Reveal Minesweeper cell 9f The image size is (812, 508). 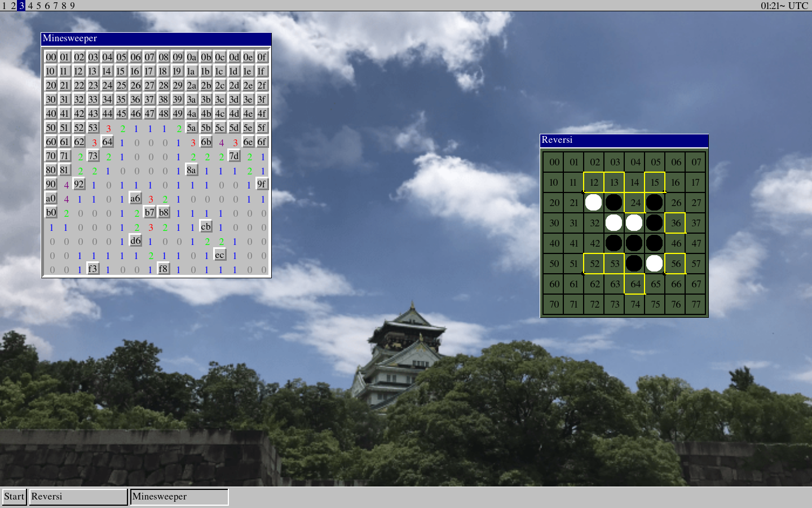(x=262, y=184)
